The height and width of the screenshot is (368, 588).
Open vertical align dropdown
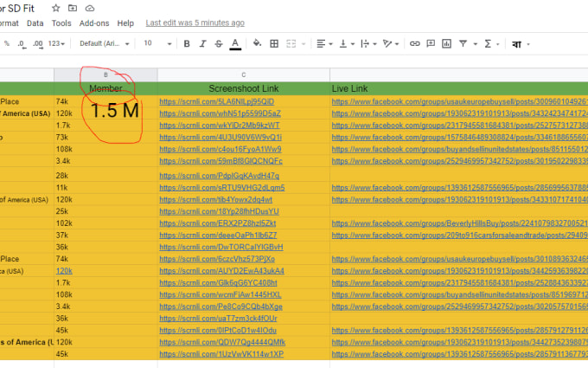pos(347,44)
